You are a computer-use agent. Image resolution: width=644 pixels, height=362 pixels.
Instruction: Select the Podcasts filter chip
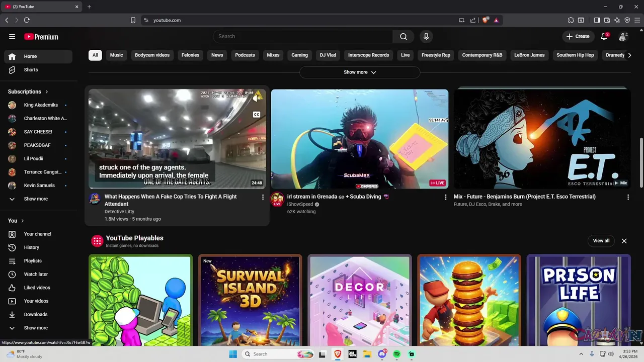click(x=245, y=55)
